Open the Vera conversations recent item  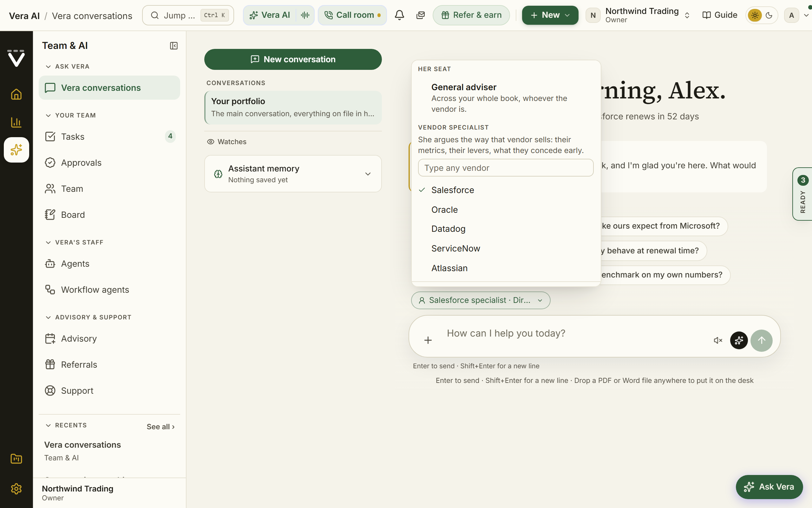click(x=109, y=451)
